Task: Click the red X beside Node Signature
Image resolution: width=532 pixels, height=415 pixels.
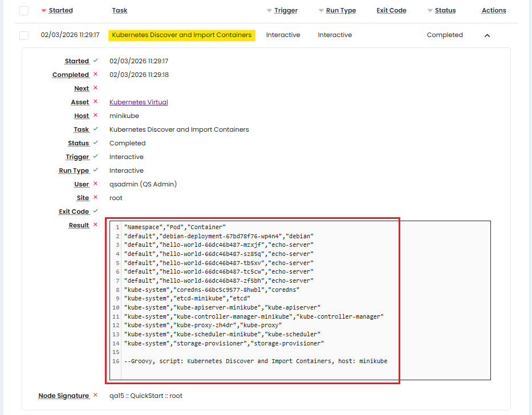Action: 95,395
